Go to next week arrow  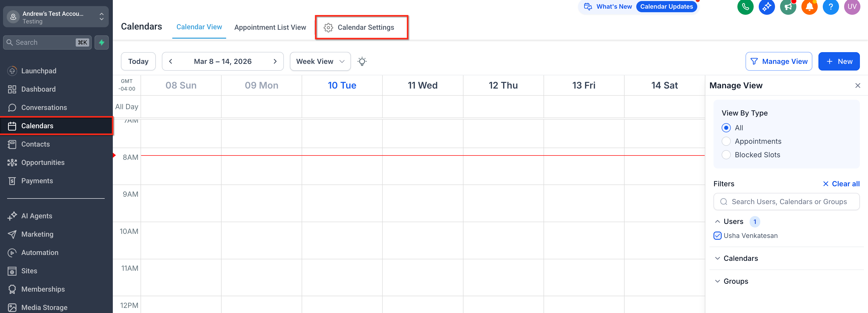tap(275, 61)
